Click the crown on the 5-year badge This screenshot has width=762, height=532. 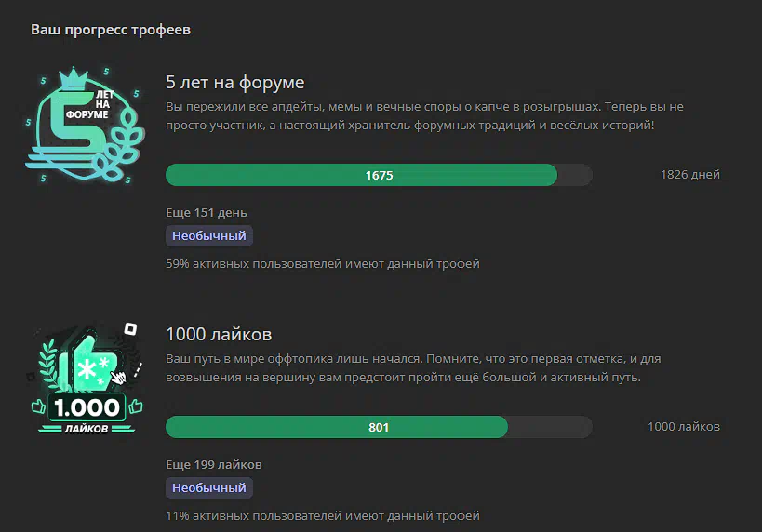tap(74, 78)
